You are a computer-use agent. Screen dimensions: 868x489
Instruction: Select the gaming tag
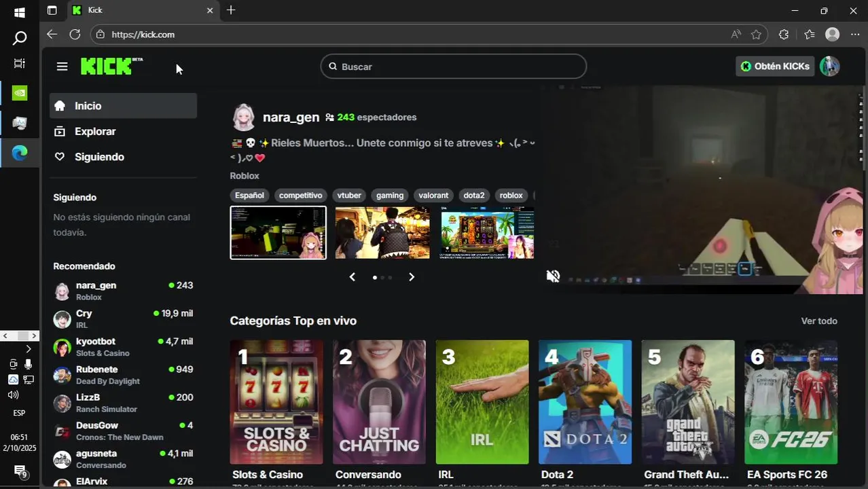coord(390,196)
